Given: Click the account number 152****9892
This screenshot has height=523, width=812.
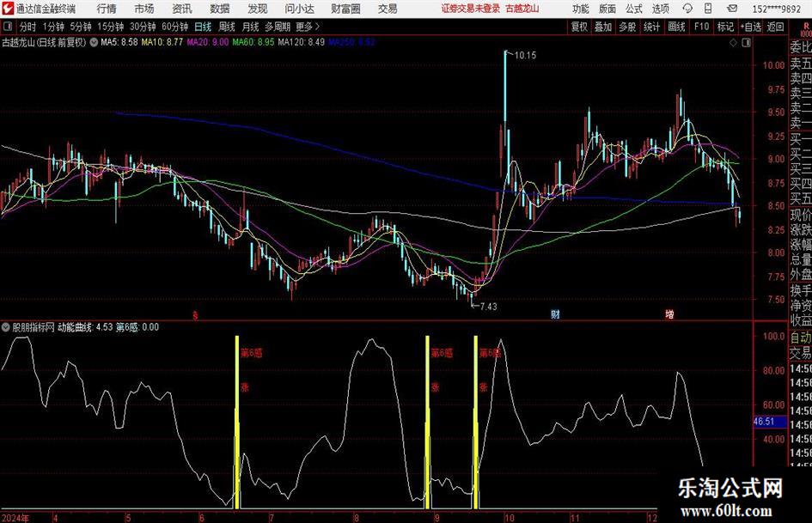Looking at the screenshot, I should click(776, 9).
